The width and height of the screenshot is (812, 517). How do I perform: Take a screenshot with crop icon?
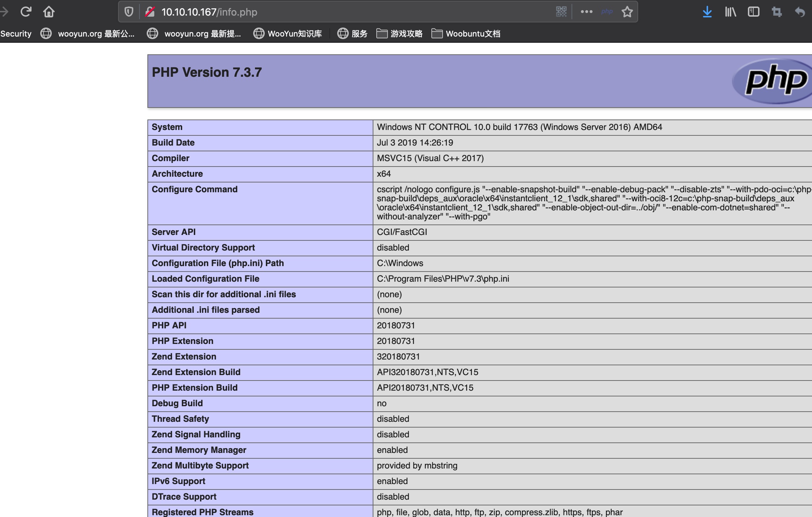click(777, 12)
